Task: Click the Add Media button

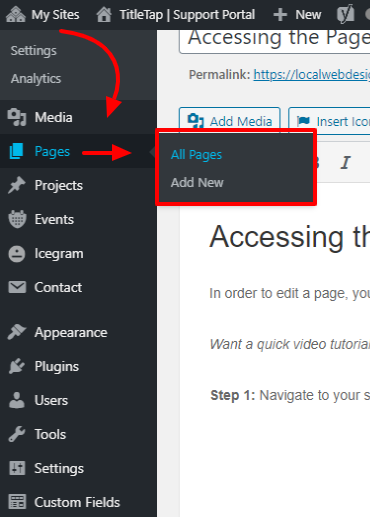Action: click(x=230, y=121)
